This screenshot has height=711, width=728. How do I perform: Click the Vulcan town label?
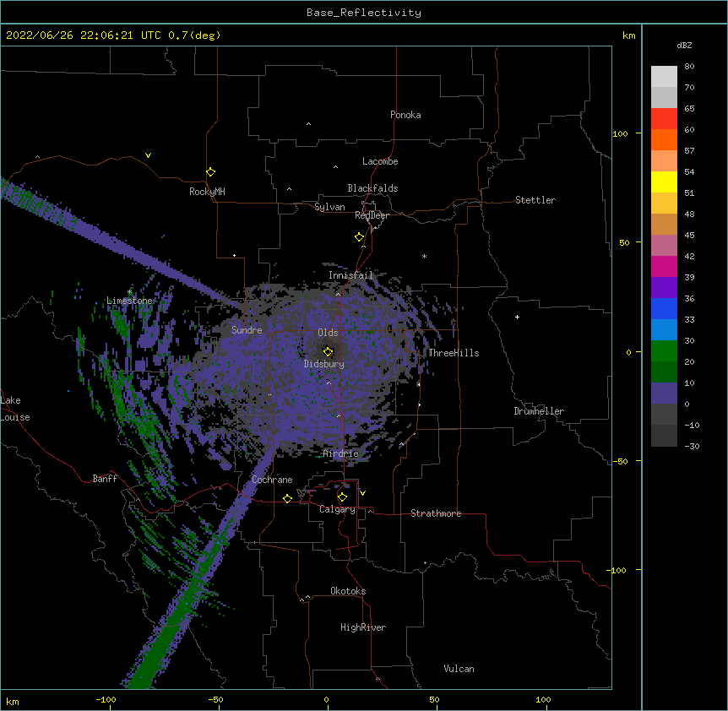tap(459, 669)
